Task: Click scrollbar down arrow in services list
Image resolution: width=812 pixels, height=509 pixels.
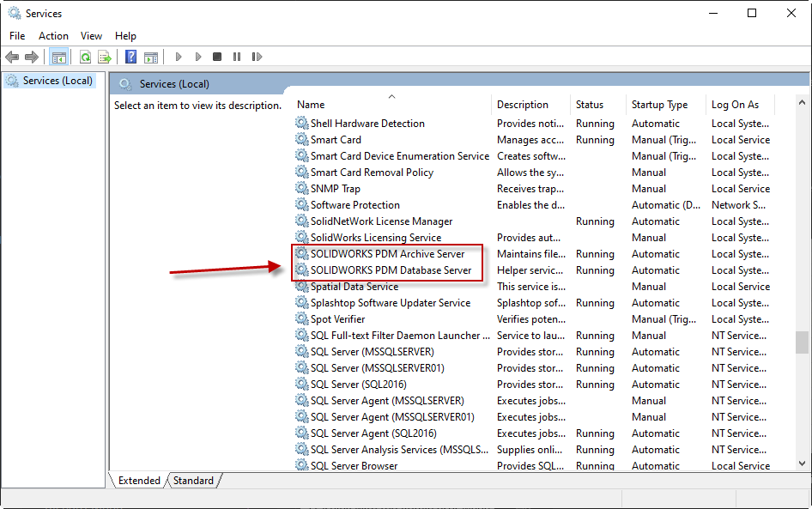Action: pyautogui.click(x=803, y=464)
